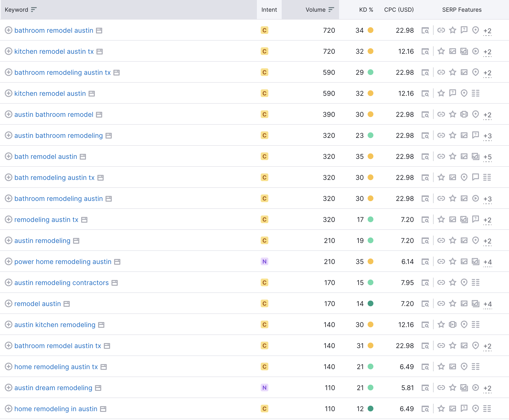The height and width of the screenshot is (420, 509).
Task: Open the "austin dream remodeling" keyword link
Action: coord(53,388)
